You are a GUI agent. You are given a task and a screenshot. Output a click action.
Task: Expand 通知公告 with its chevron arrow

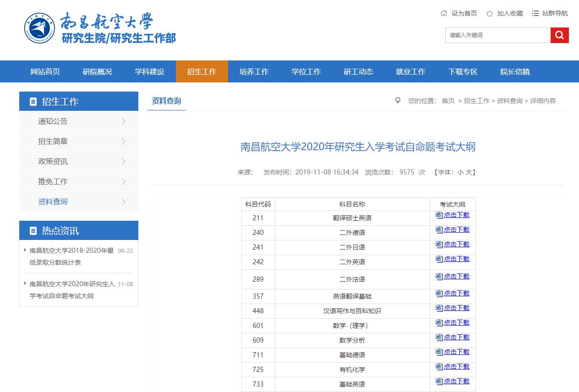tap(123, 121)
